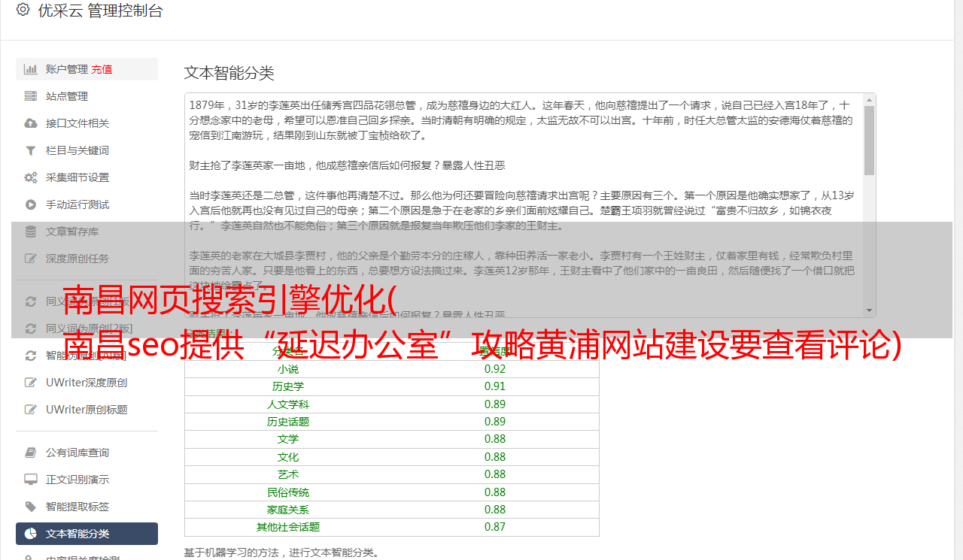Screen dimensions: 963x560
Task: Click the 其他社会话题 category cell
Action: tap(288, 527)
